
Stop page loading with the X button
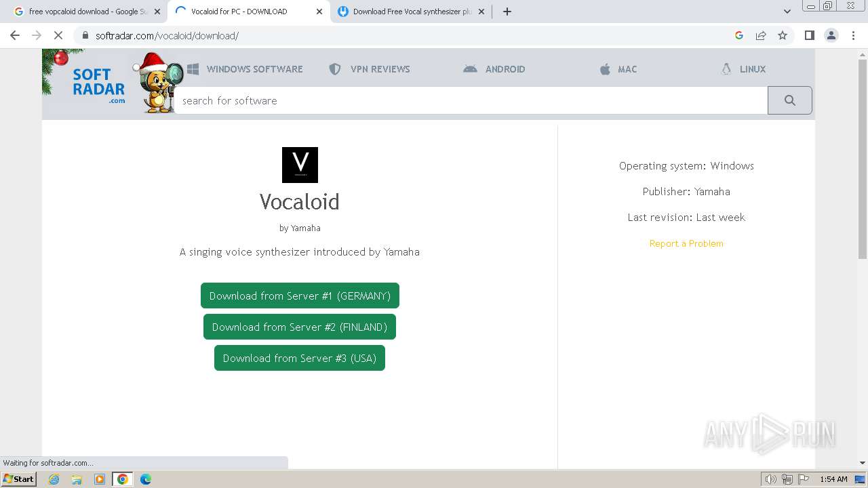tap(58, 35)
